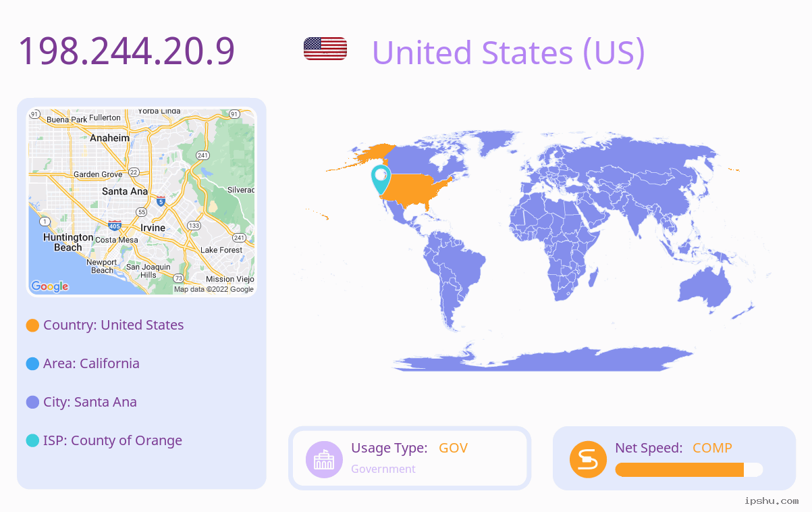
Task: Click the Interstate 5 shield on map
Action: pos(160,201)
